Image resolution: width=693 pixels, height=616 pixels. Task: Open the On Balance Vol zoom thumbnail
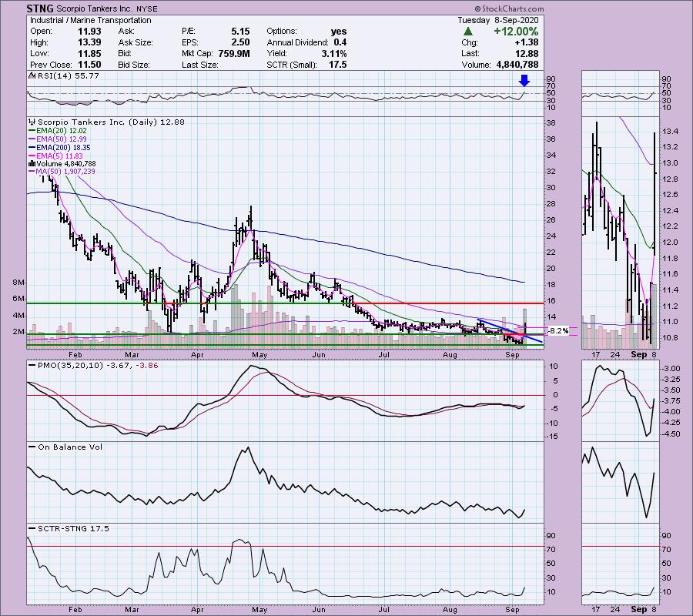pos(620,482)
